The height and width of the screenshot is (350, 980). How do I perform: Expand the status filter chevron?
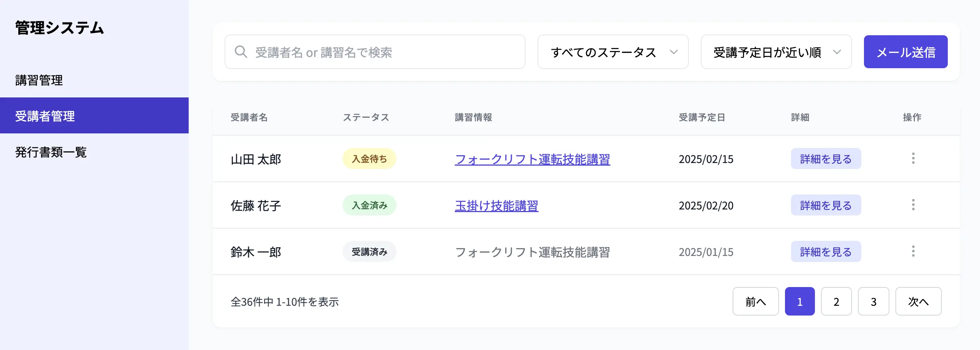point(673,52)
